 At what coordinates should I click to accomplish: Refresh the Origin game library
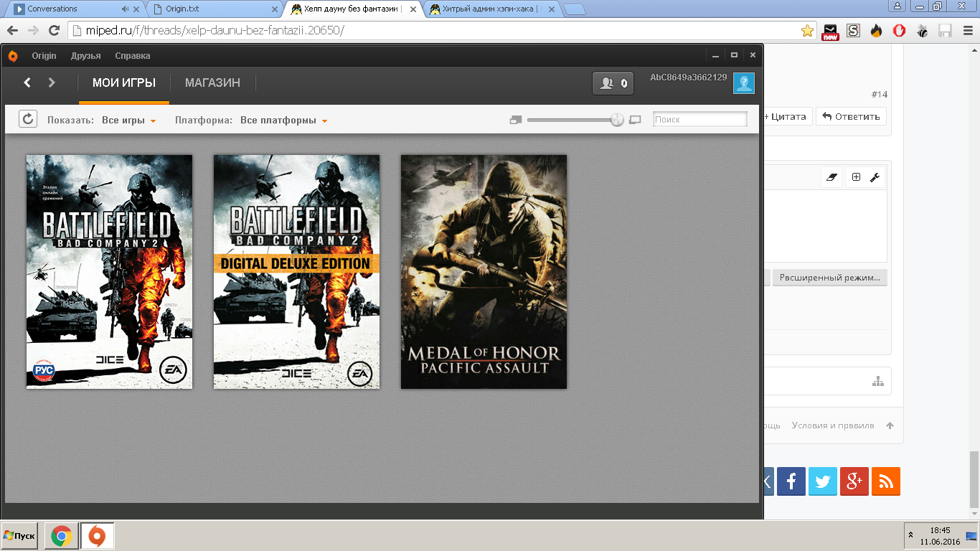tap(28, 119)
